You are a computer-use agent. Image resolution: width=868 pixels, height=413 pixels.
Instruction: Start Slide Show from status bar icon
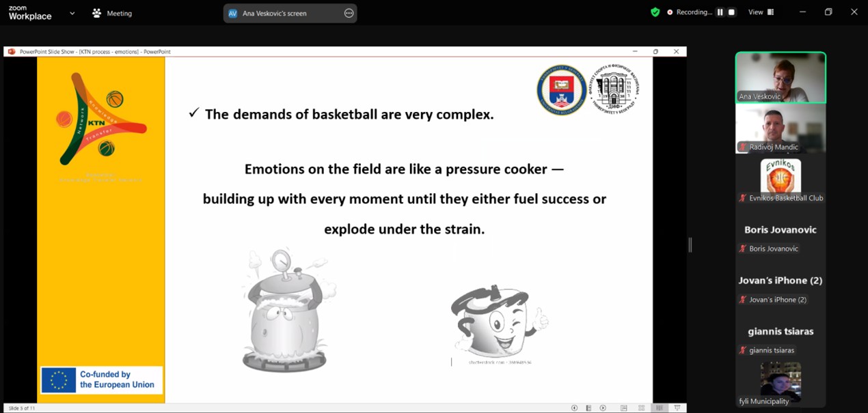click(677, 408)
